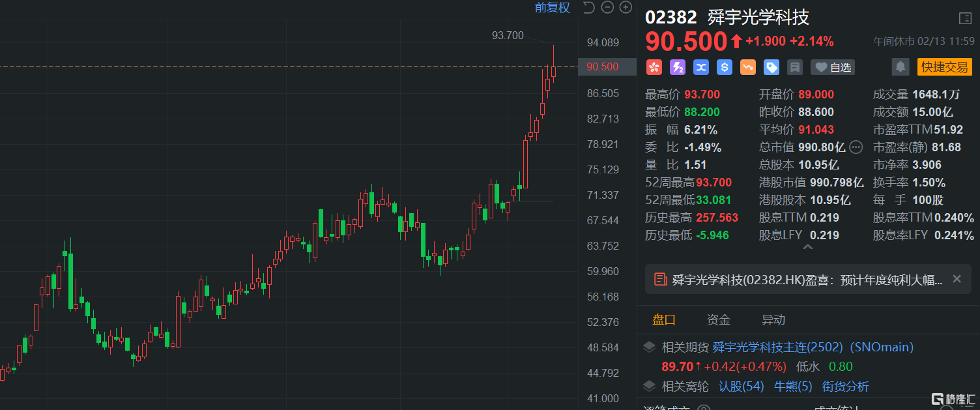Image resolution: width=980 pixels, height=410 pixels.
Task: Switch to the 异动 tab
Action: pos(773,320)
